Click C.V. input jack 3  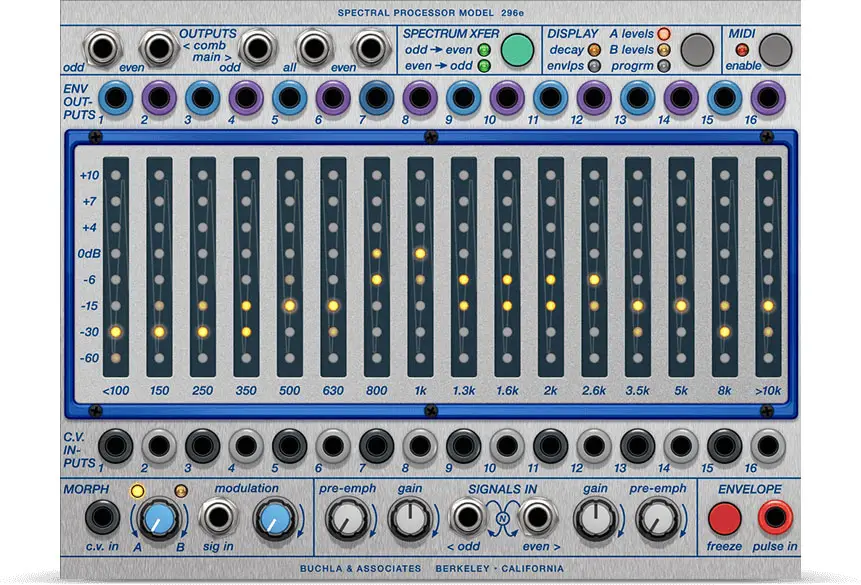click(x=203, y=446)
